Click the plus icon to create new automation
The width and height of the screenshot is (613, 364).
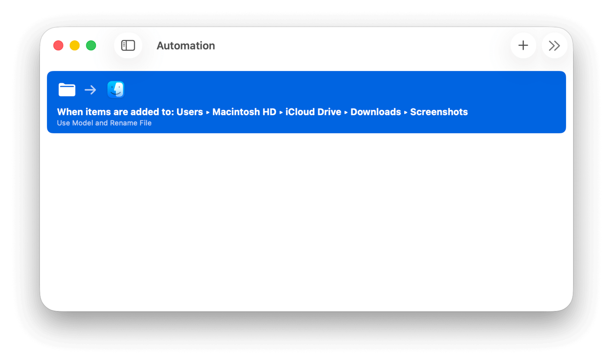(x=523, y=45)
